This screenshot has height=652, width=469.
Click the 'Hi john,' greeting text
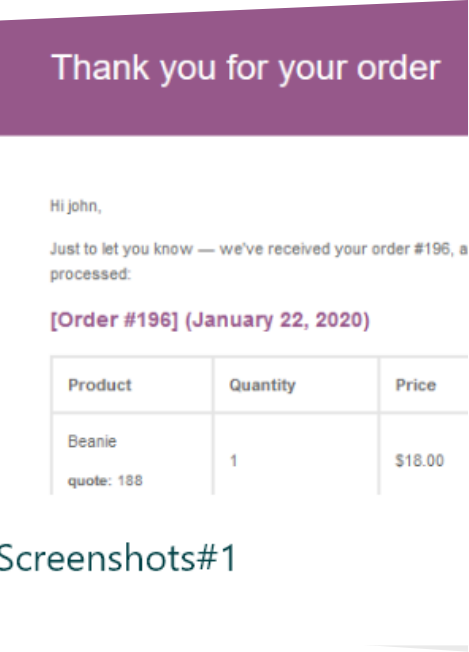pyautogui.click(x=76, y=206)
